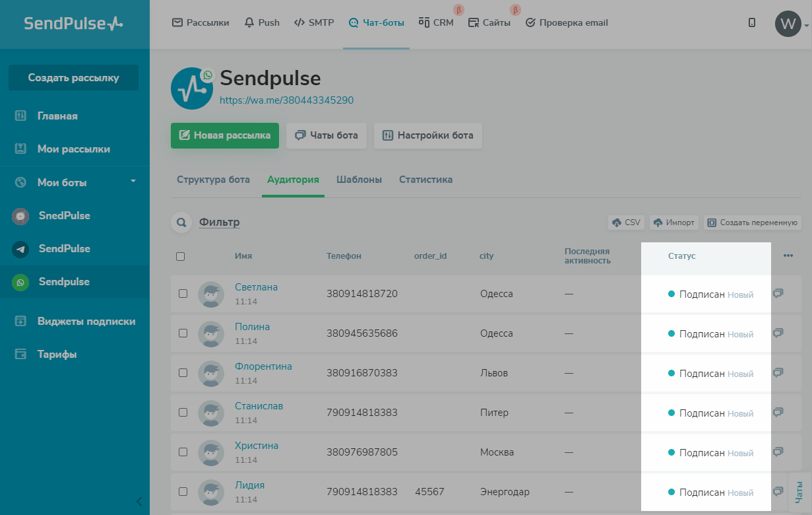Open SMTP in the top menu

(314, 22)
